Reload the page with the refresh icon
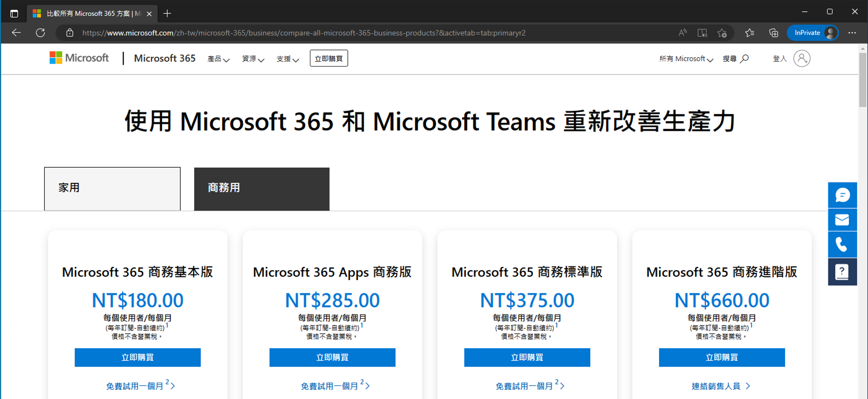 (x=40, y=33)
